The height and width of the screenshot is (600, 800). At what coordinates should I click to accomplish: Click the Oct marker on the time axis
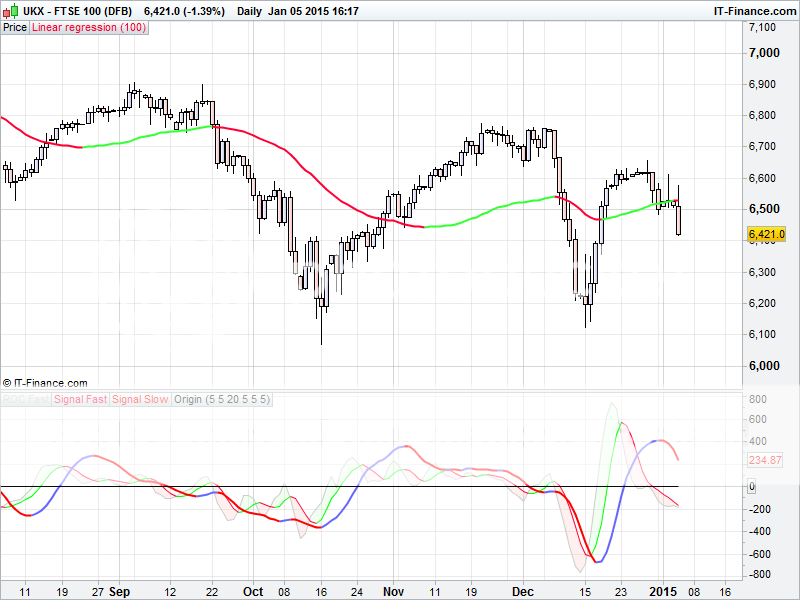point(254,591)
